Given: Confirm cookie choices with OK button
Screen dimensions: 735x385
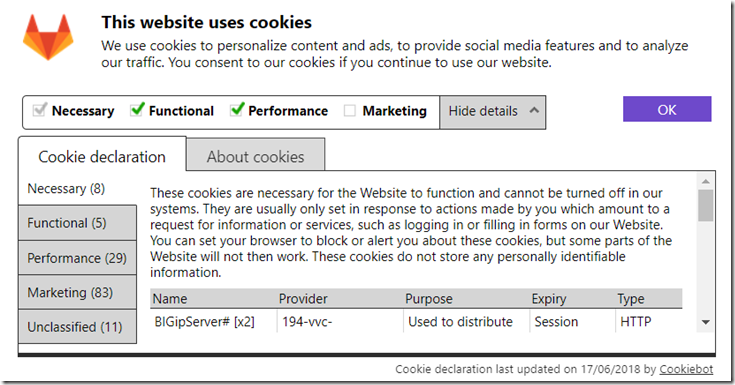Looking at the screenshot, I should (x=667, y=109).
